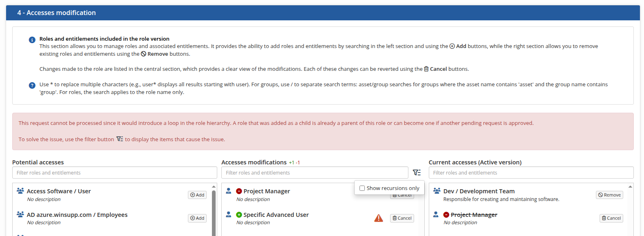Focus the Potential accesses filter field
Viewport: 644px width, 236px height.
115,173
